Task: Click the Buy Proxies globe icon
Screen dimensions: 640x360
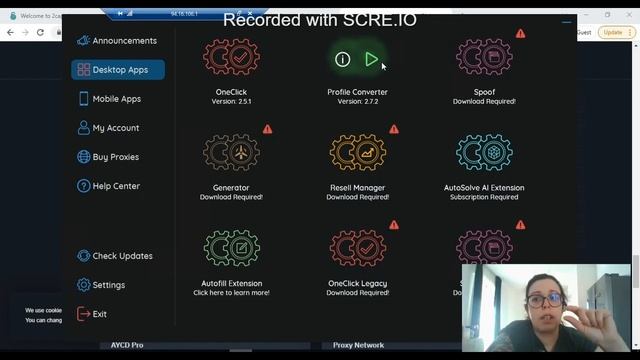Action: pyautogui.click(x=83, y=157)
